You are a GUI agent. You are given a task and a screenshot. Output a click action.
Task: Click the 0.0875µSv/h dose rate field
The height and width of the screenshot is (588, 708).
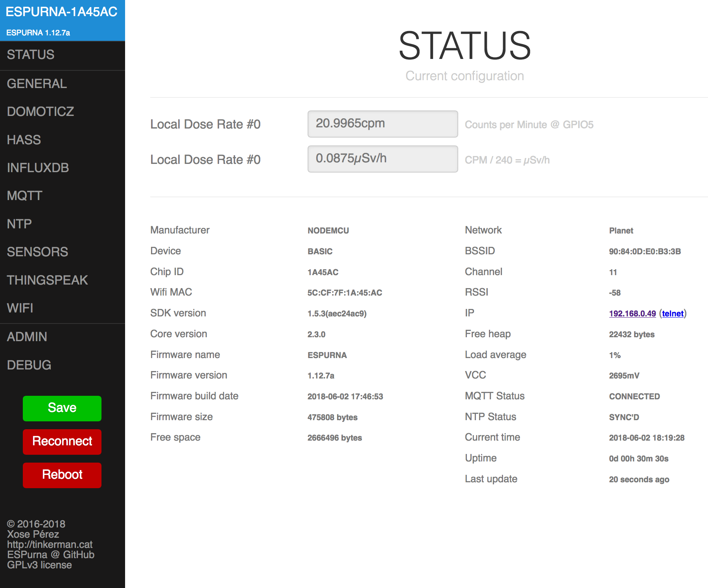(x=383, y=159)
